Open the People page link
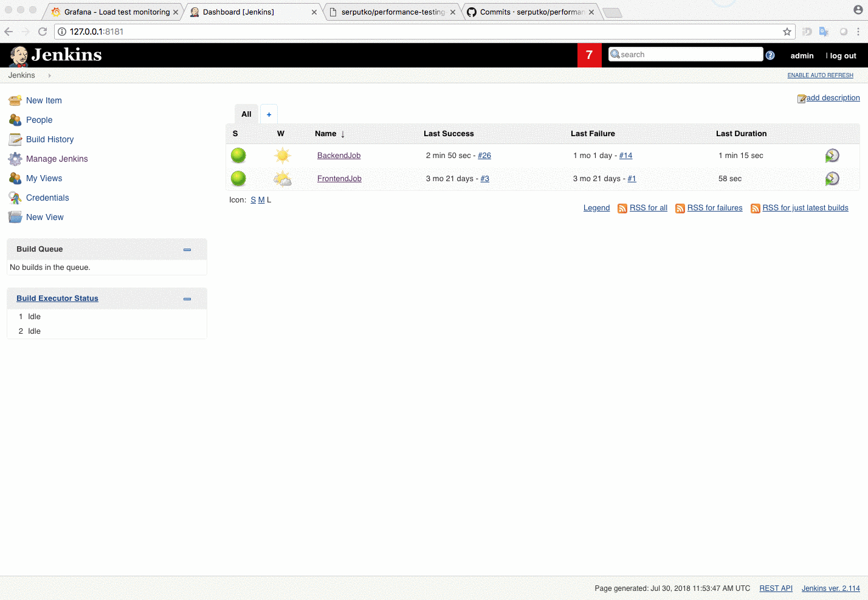Screen dimensions: 868x600 (x=39, y=120)
